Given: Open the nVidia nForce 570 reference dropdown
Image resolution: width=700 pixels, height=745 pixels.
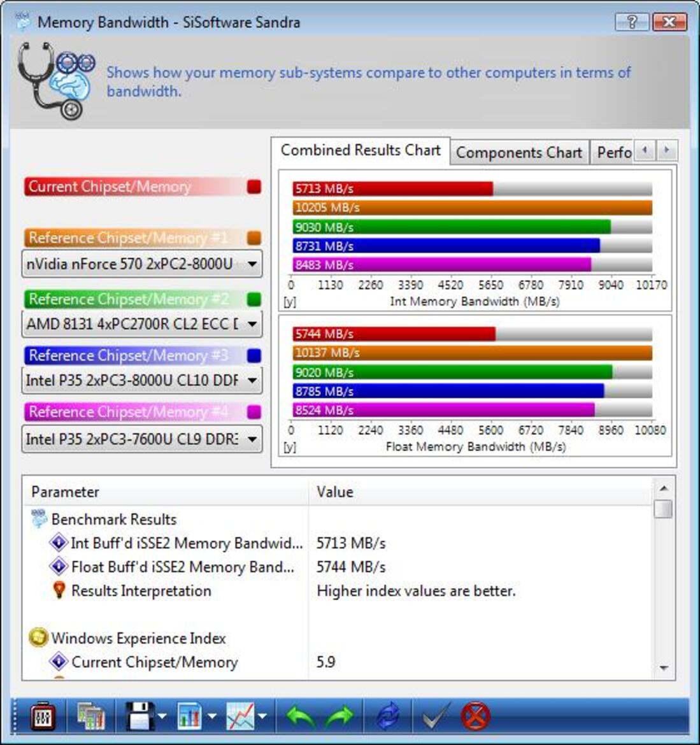Looking at the screenshot, I should point(252,264).
